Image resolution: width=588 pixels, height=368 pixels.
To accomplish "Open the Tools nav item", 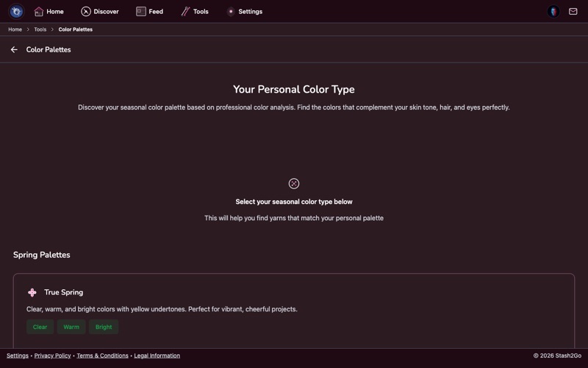I will click(x=195, y=12).
